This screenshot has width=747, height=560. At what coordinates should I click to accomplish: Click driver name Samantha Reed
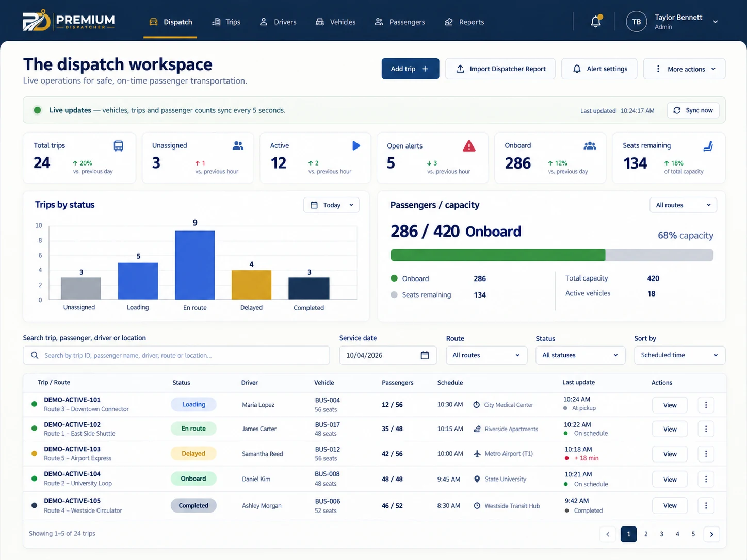[x=262, y=454]
